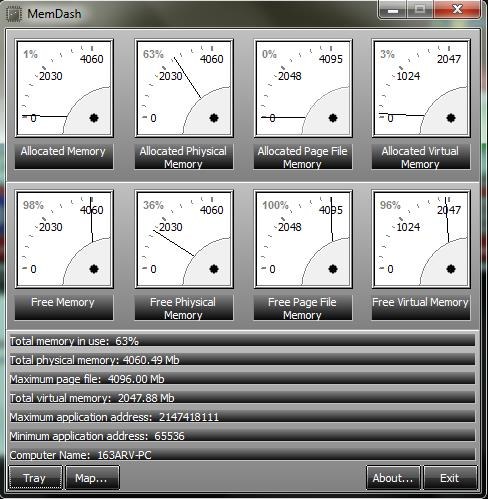488x499 pixels.
Task: Click the Free Page File Memory gauge
Action: coord(303,239)
